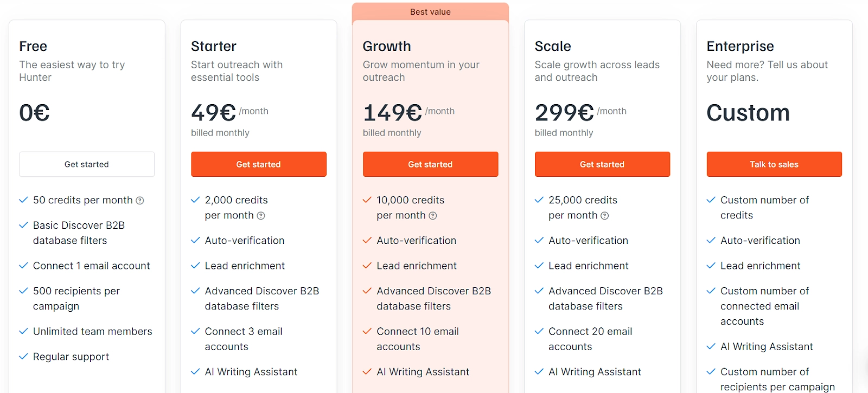
Task: Choose Get started for the Growth plan
Action: click(x=431, y=164)
